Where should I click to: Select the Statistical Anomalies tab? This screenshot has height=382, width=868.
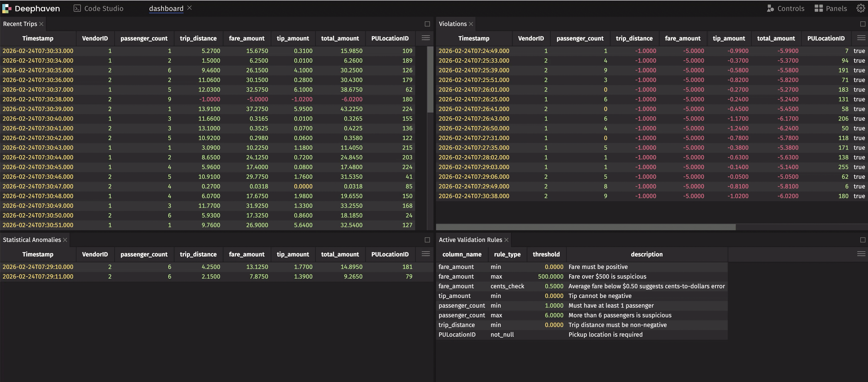[x=32, y=240]
